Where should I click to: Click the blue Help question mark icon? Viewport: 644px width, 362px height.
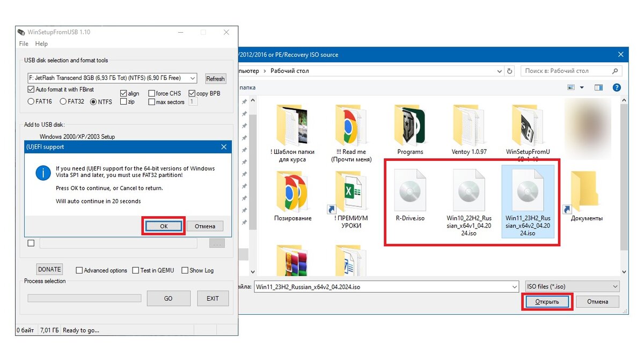tap(616, 87)
